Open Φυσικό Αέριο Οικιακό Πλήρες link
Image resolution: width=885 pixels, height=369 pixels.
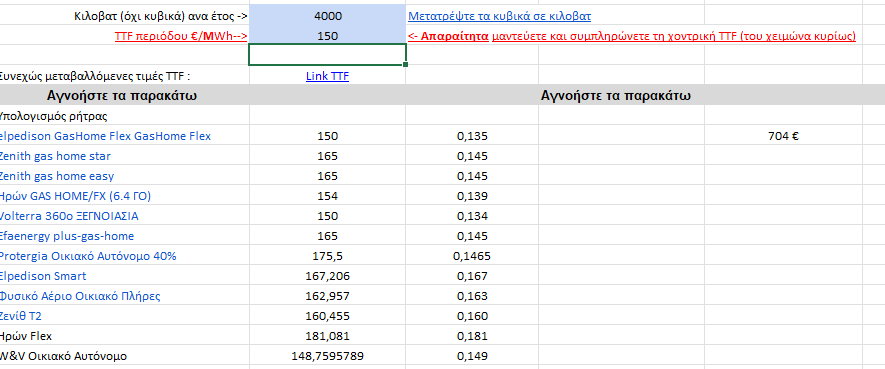click(x=80, y=296)
